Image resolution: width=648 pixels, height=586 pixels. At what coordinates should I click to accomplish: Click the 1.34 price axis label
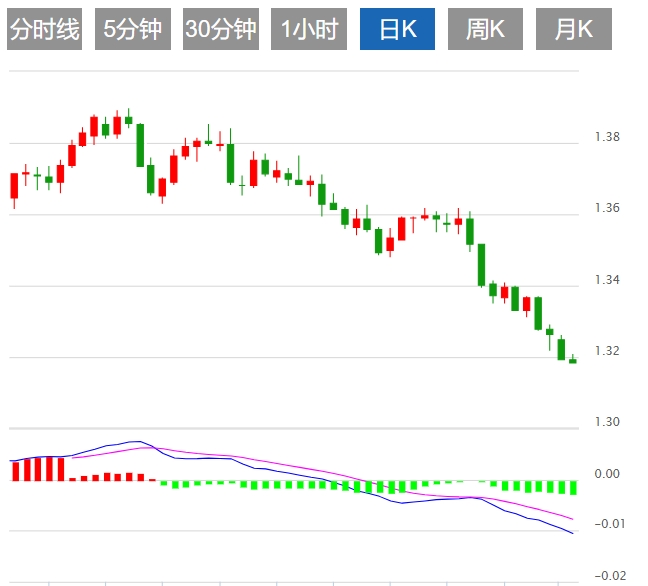pyautogui.click(x=607, y=280)
